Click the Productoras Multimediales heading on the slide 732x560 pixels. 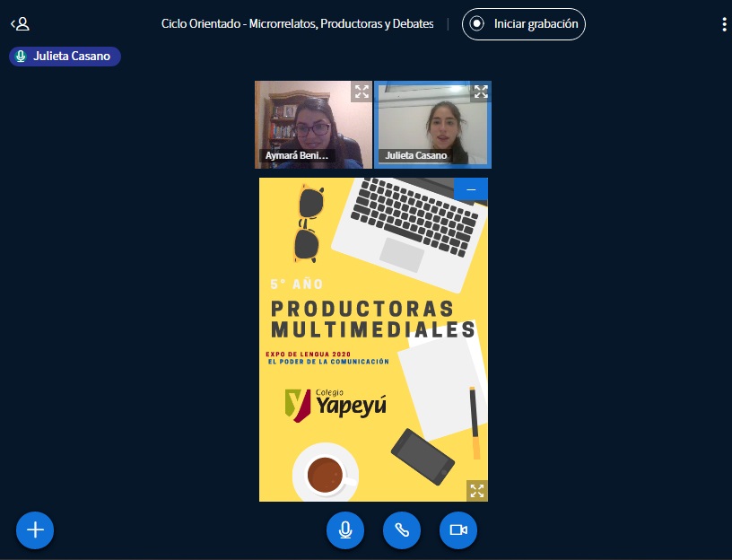coord(372,319)
